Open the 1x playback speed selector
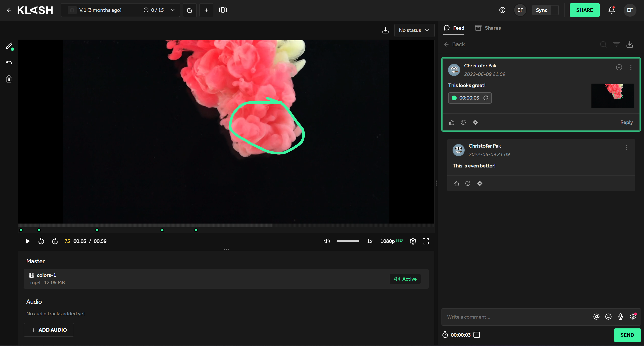Screen dimensions: 644x346 point(370,241)
